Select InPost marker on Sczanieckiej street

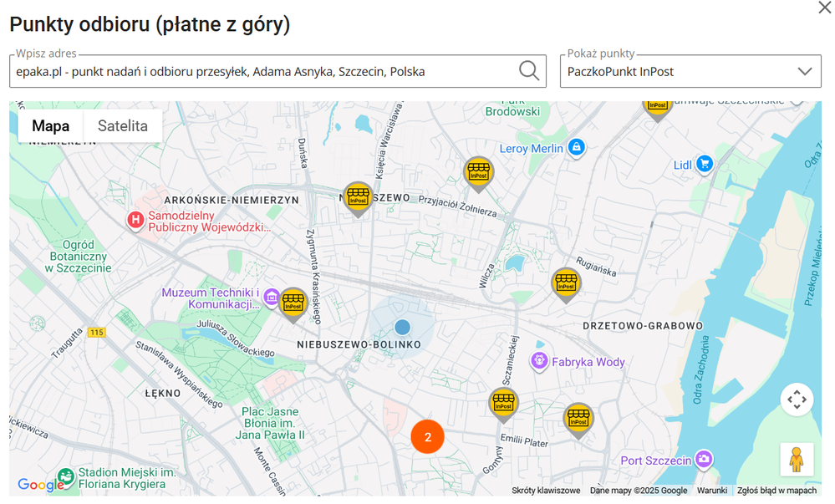point(503,405)
